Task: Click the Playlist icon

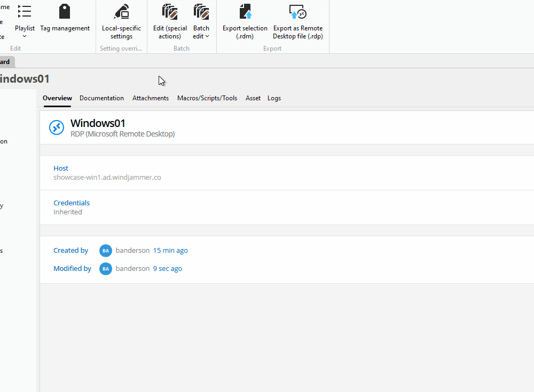Action: point(25,11)
